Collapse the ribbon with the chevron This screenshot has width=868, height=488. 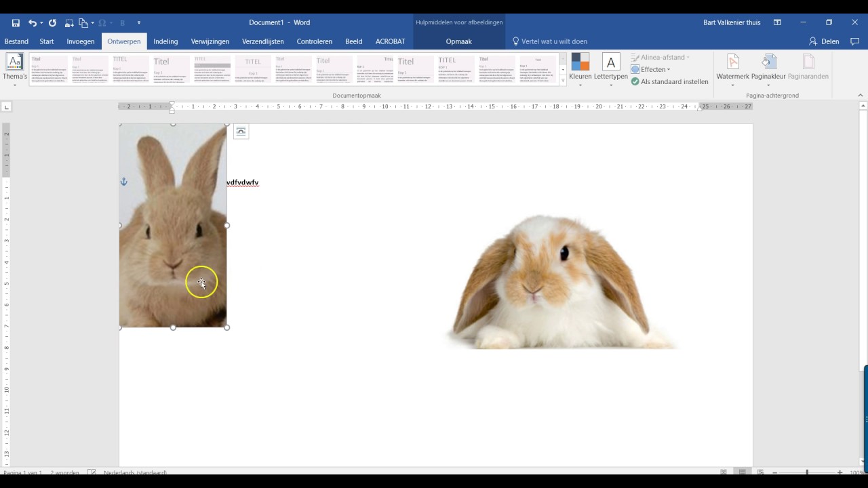point(861,96)
